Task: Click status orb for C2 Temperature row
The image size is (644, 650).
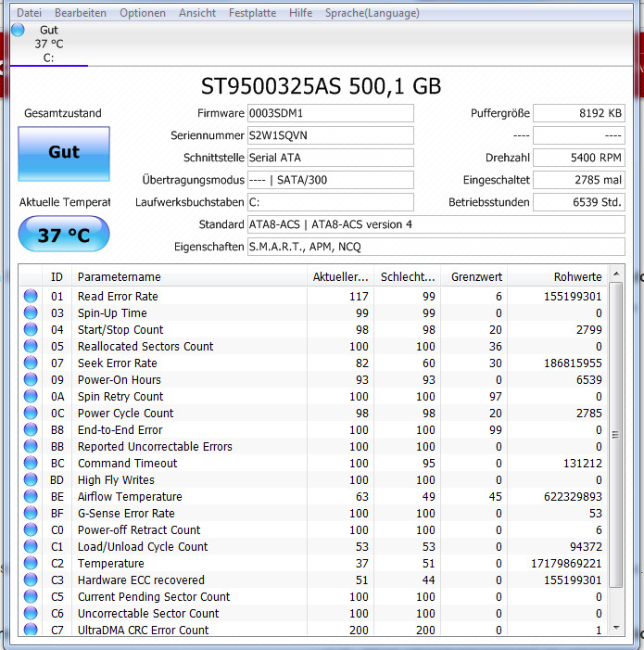Action: coord(31,563)
